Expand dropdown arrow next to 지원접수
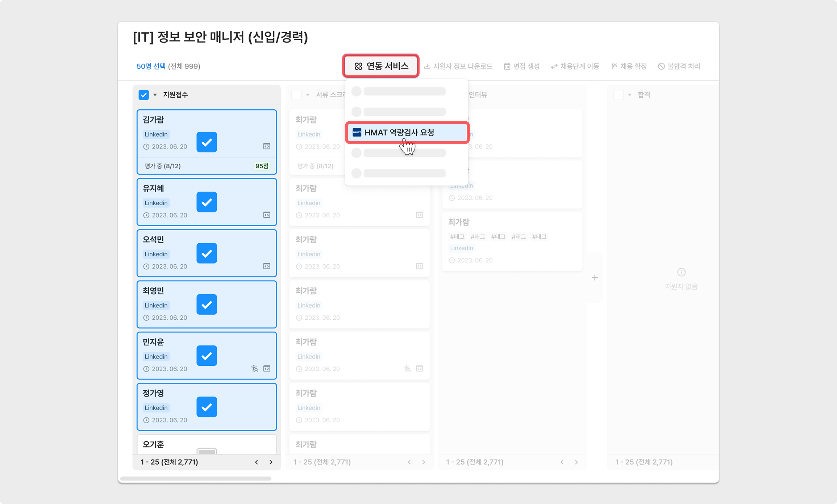The height and width of the screenshot is (504, 837). 155,95
